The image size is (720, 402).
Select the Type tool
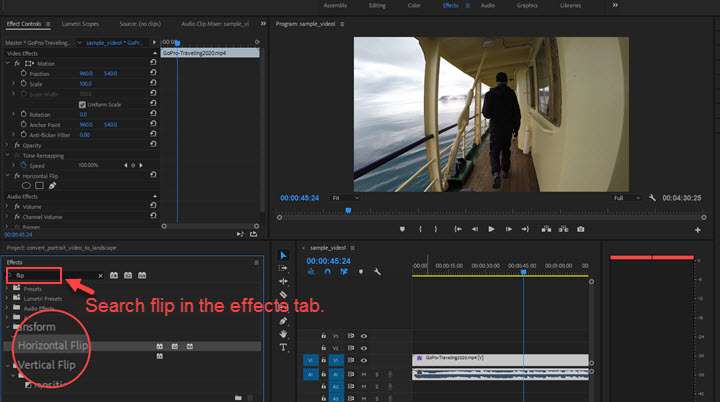click(283, 347)
